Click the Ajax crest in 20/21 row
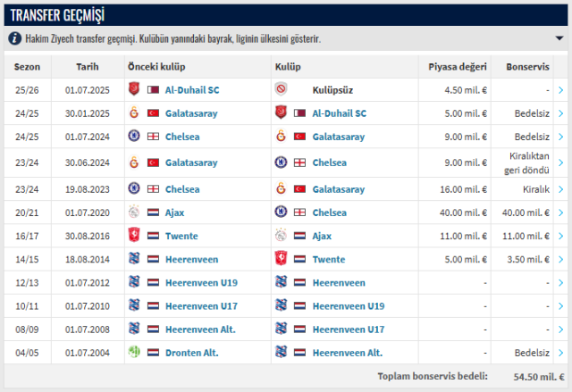 tap(134, 213)
